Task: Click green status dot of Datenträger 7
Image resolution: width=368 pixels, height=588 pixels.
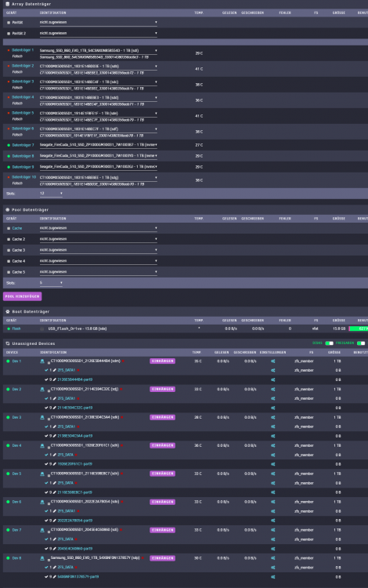Action: (9, 145)
